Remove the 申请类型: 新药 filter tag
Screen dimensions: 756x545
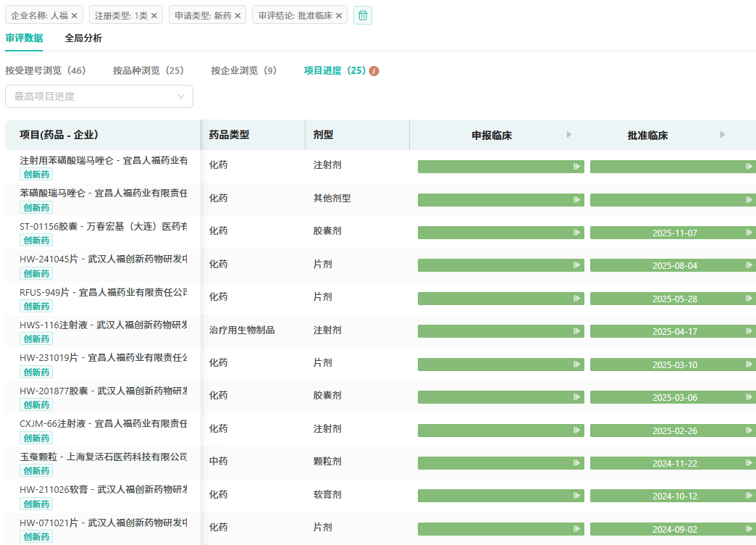[x=238, y=15]
